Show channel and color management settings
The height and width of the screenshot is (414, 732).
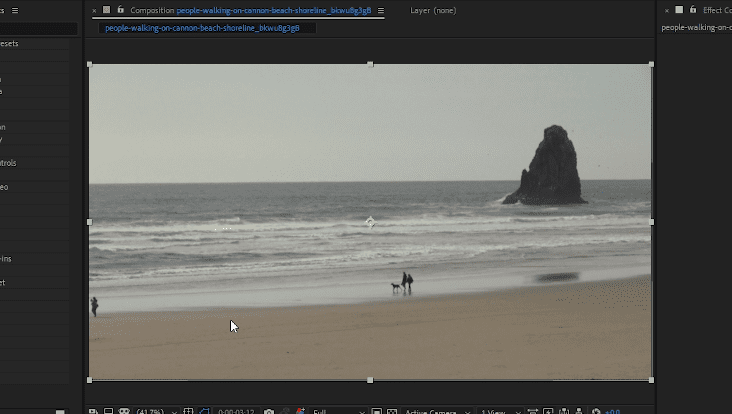[299, 411]
